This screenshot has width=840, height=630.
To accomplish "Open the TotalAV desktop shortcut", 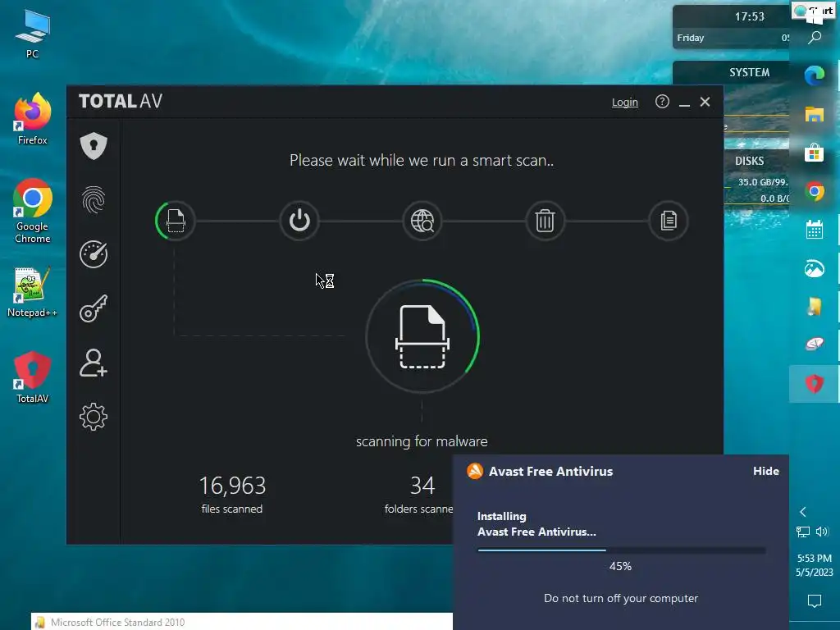I will coord(32,377).
